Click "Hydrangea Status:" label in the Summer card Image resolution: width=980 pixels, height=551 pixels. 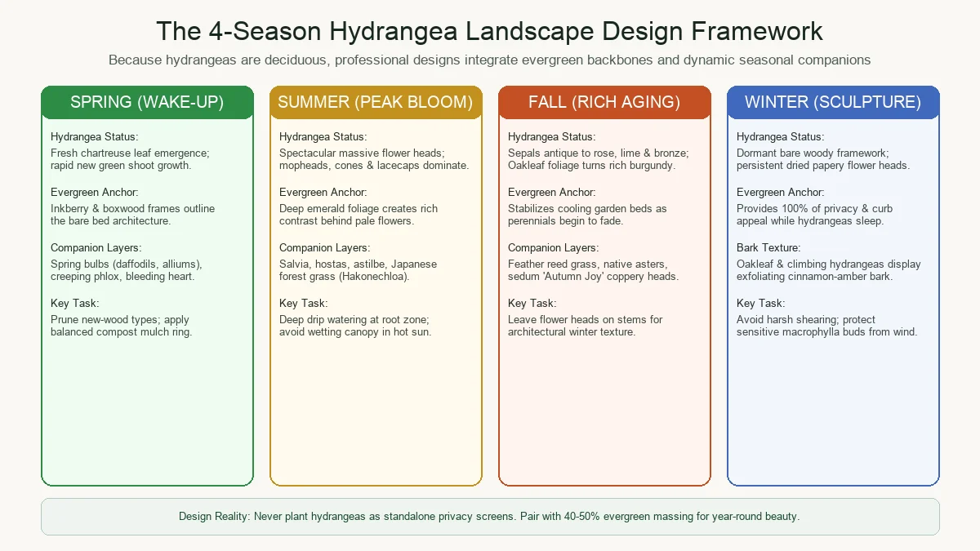(x=323, y=137)
